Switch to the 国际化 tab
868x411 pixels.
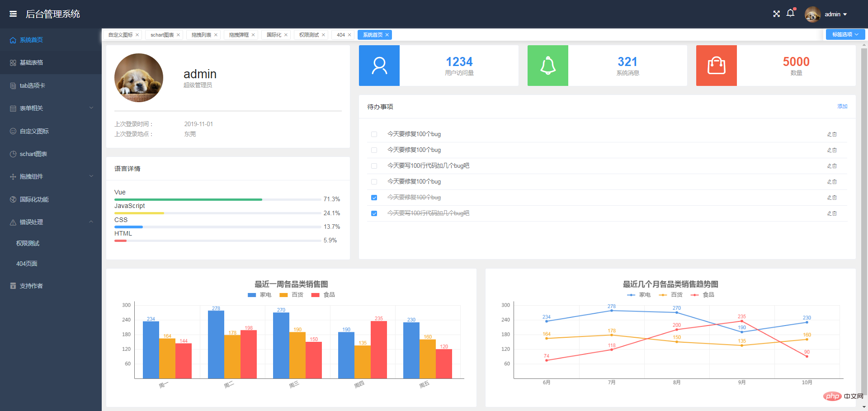tap(274, 35)
